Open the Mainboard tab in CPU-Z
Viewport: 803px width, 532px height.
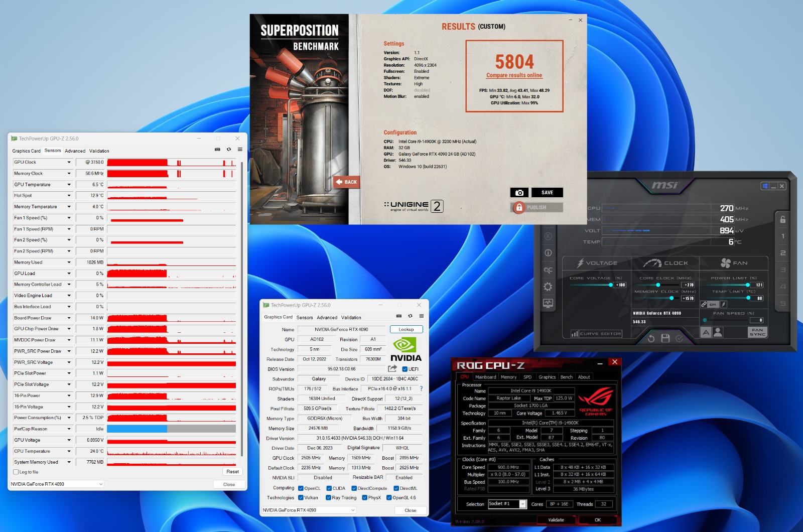(485, 377)
